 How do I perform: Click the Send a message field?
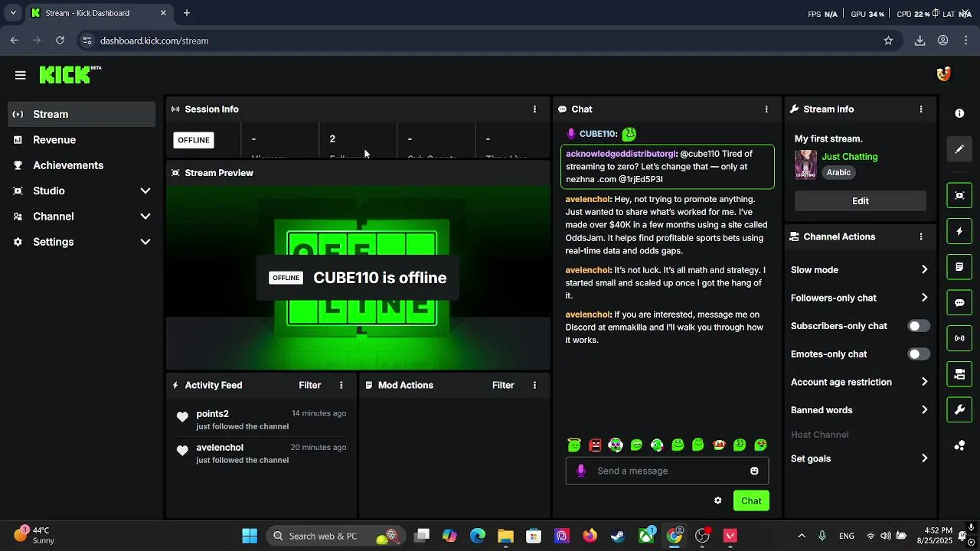pyautogui.click(x=668, y=471)
